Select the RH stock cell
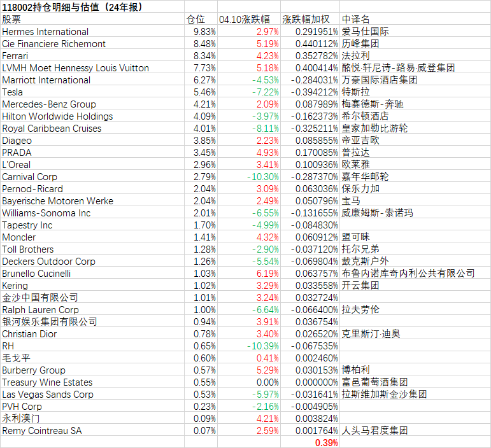The width and height of the screenshot is (491, 448). [x=92, y=346]
